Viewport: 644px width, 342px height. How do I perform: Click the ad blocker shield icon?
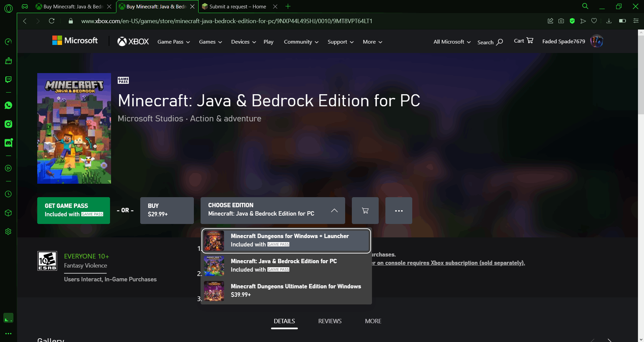572,21
